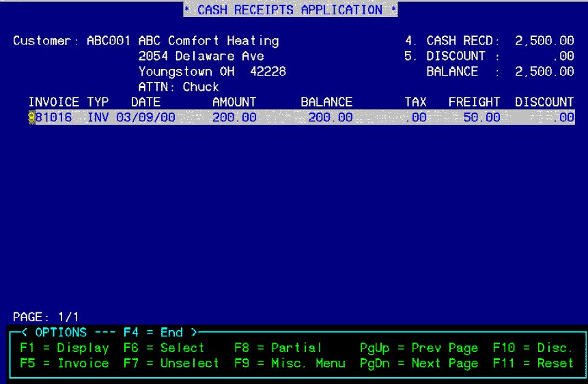The height and width of the screenshot is (384, 588).
Task: Click the customer code ABC001
Action: [x=109, y=41]
